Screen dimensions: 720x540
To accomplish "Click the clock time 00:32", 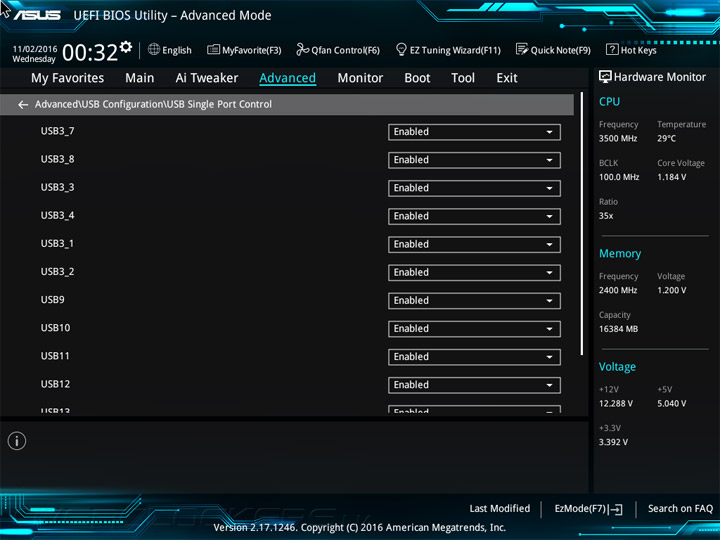I will coord(90,52).
